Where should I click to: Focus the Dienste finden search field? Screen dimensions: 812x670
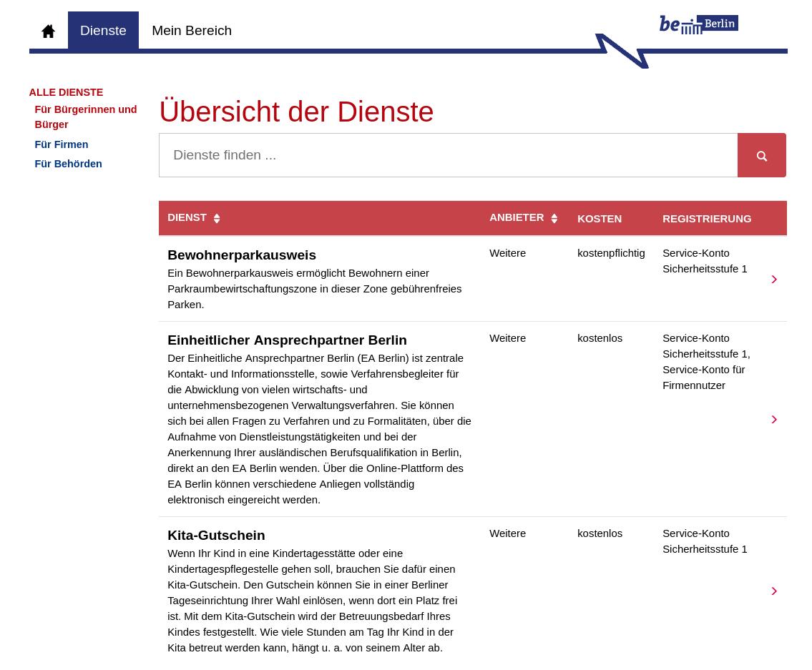(448, 155)
